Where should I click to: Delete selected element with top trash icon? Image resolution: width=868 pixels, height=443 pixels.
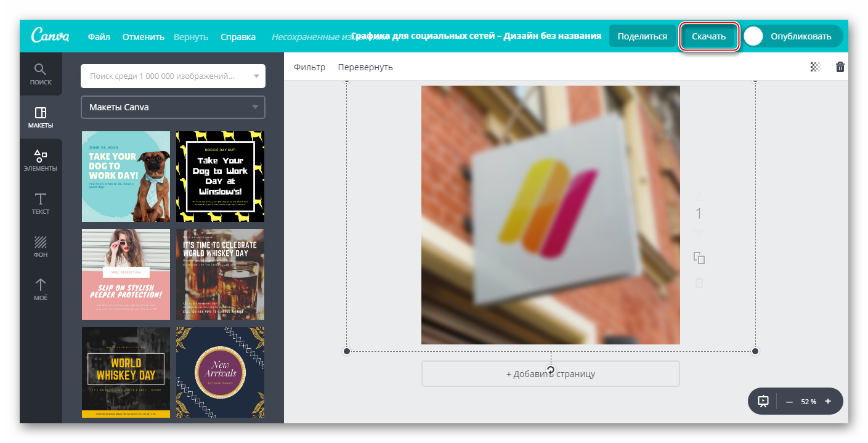840,67
